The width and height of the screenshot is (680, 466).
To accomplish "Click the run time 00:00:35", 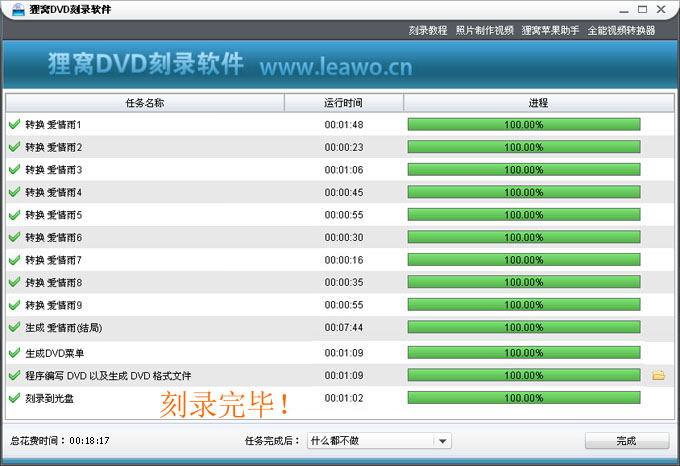I will 344,282.
